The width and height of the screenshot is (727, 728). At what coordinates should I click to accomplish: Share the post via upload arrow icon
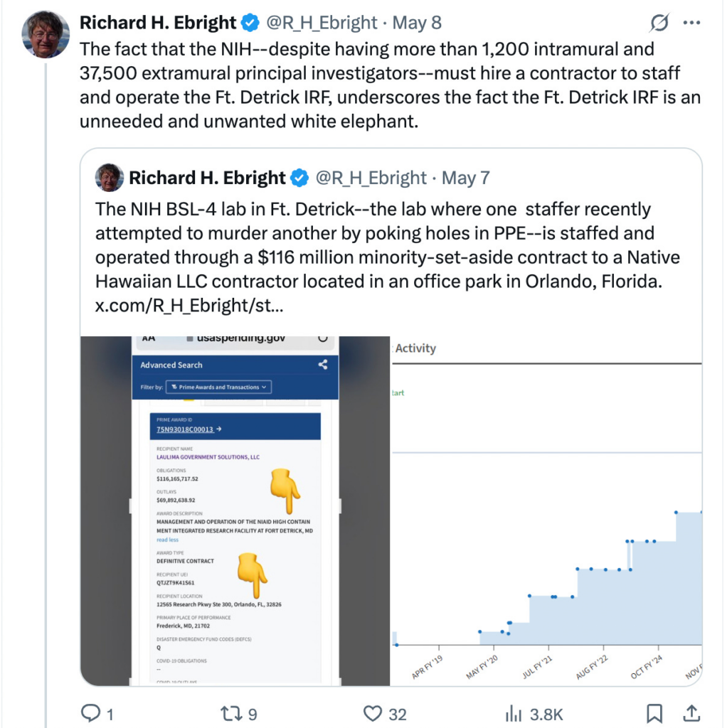click(x=691, y=714)
